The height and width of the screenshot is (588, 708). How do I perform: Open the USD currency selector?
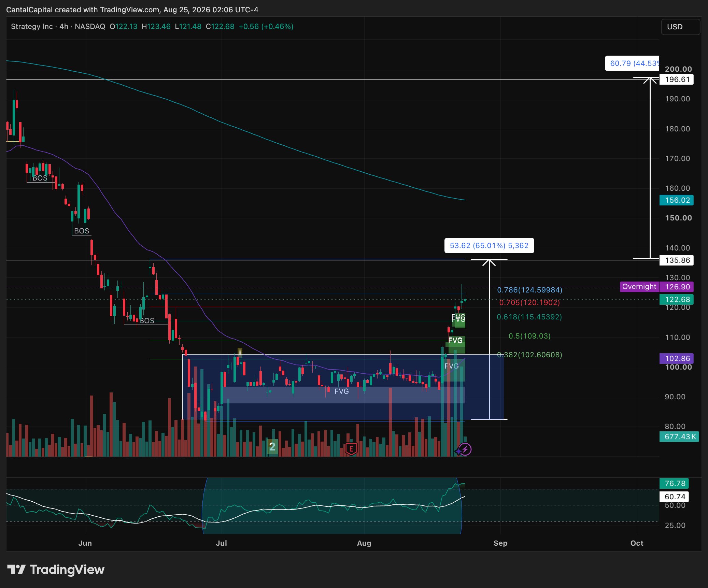click(x=681, y=27)
